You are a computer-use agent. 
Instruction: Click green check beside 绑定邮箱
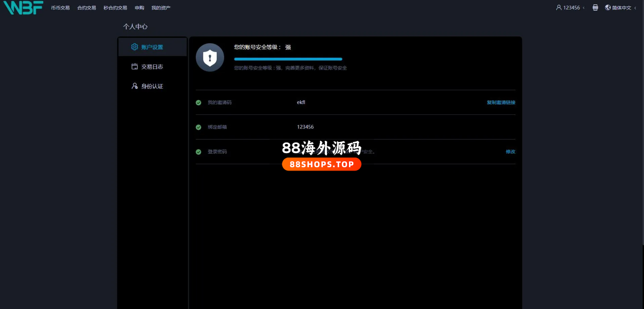click(199, 127)
